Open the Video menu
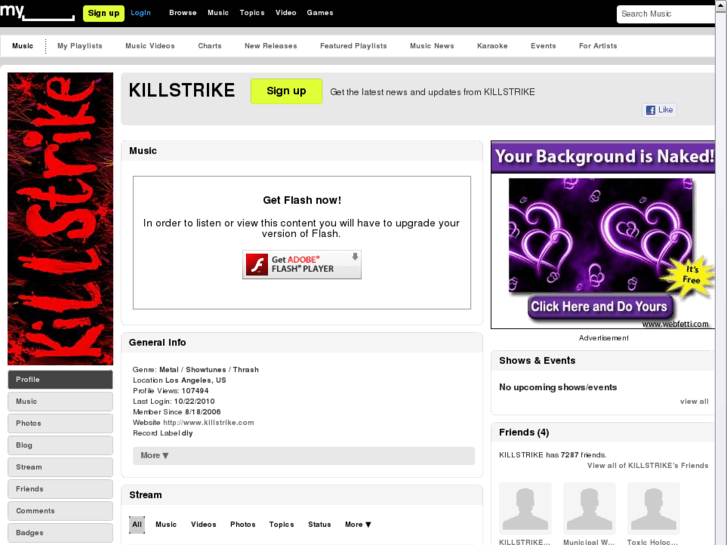 coord(286,13)
